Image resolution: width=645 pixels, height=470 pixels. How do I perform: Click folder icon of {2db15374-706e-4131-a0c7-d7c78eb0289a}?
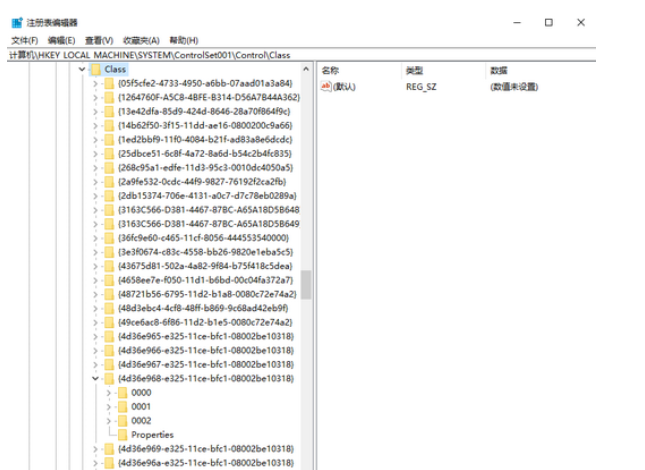click(109, 196)
